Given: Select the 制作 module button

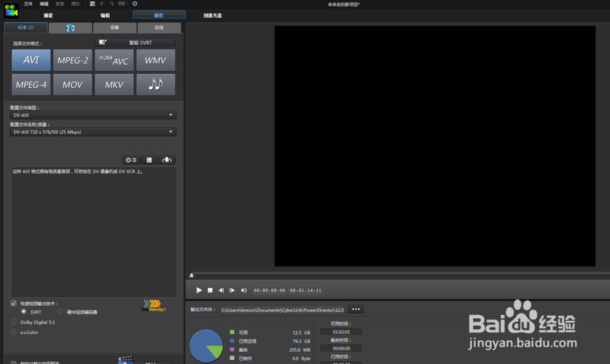Looking at the screenshot, I should coord(159,15).
